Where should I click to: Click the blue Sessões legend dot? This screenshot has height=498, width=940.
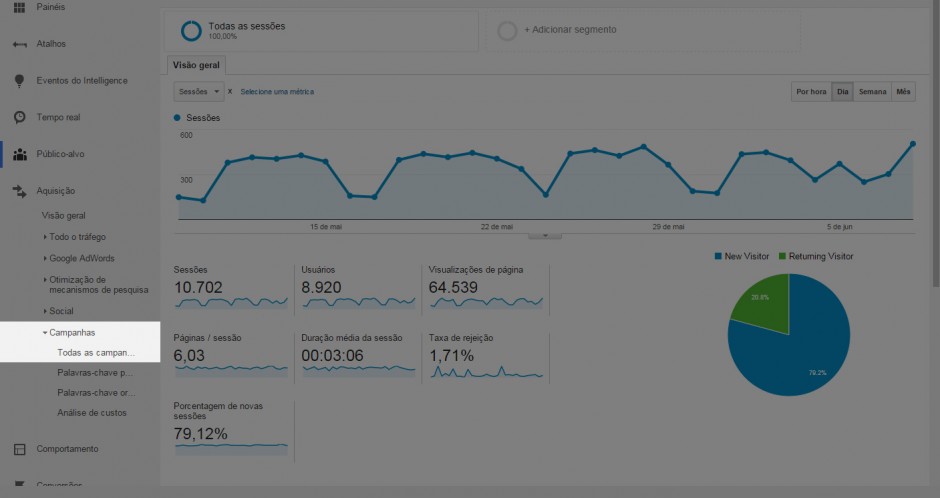pyautogui.click(x=177, y=118)
